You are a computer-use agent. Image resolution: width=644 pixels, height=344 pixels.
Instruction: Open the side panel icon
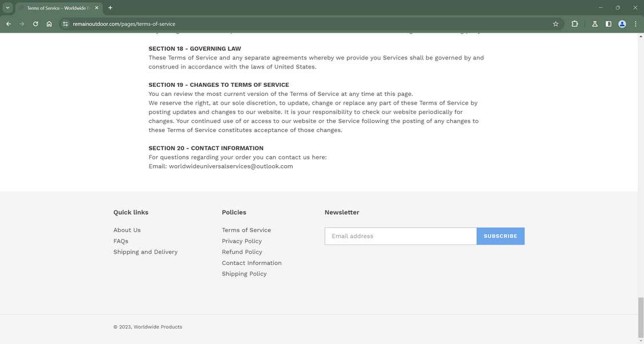click(608, 24)
